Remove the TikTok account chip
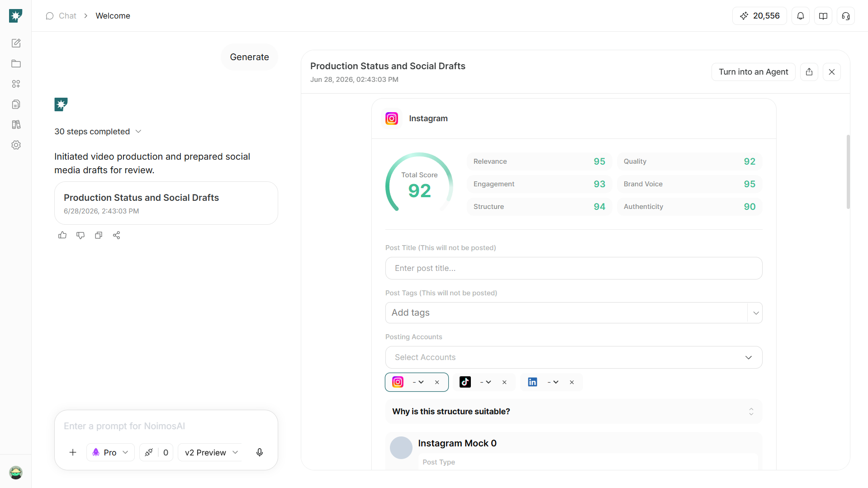The image size is (868, 488). (x=504, y=382)
